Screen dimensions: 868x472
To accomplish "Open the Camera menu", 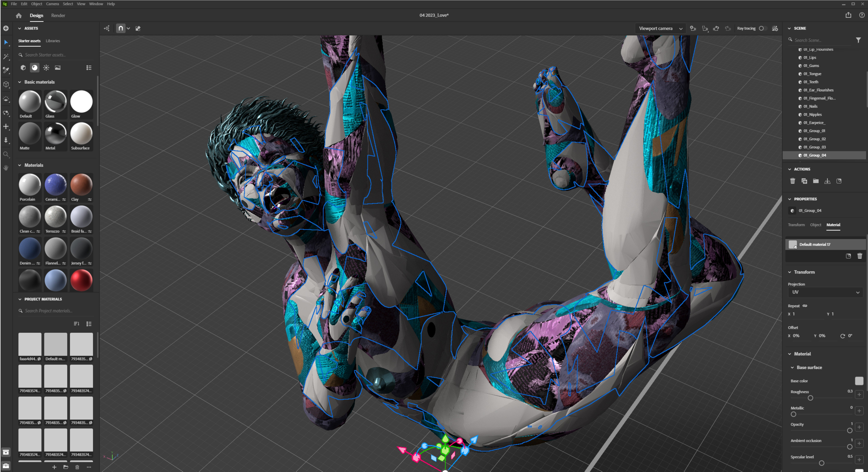I will tap(52, 4).
